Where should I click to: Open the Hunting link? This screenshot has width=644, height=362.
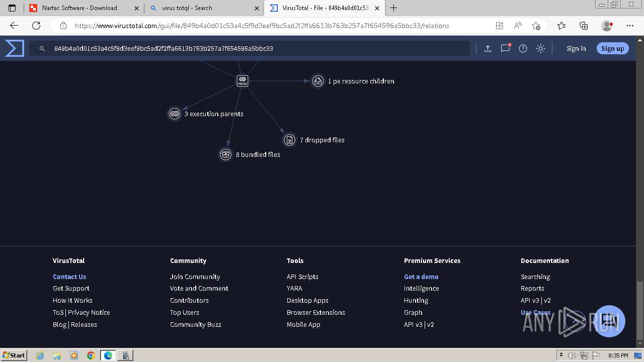click(416, 300)
